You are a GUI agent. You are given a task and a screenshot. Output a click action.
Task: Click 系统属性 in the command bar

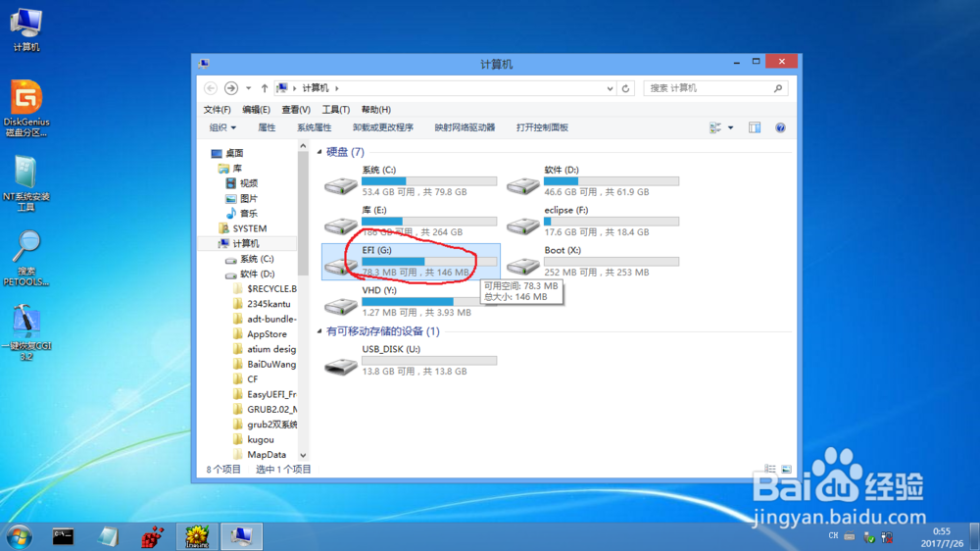pos(314,127)
